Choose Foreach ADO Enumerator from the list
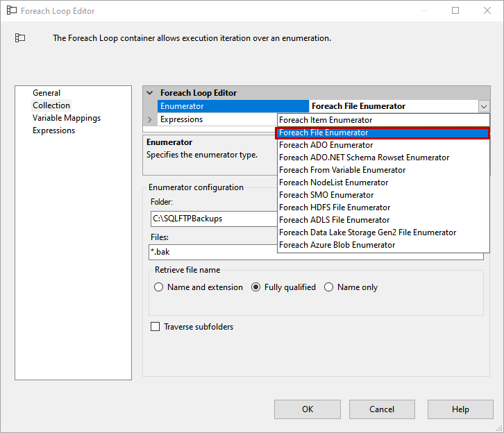 click(326, 145)
